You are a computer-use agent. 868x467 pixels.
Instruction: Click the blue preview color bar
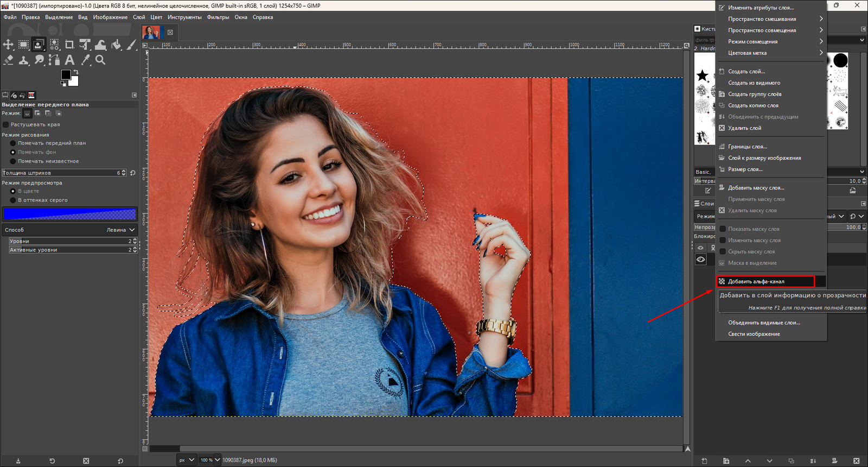69,214
